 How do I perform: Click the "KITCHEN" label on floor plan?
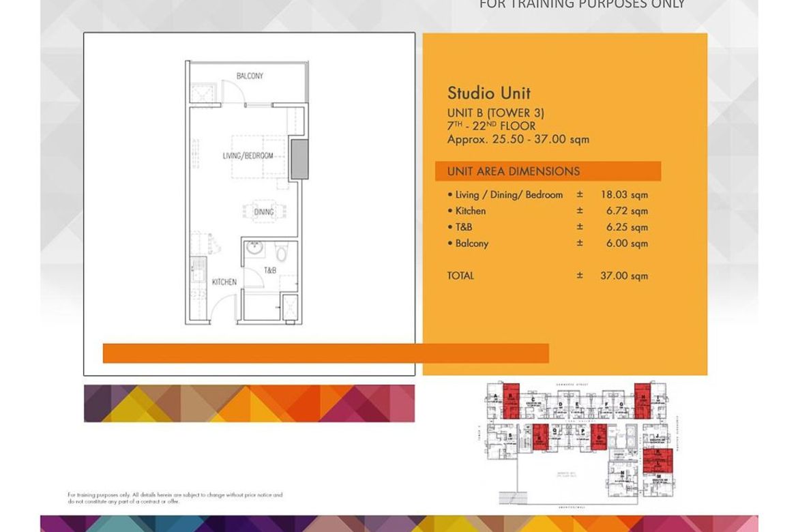224,282
